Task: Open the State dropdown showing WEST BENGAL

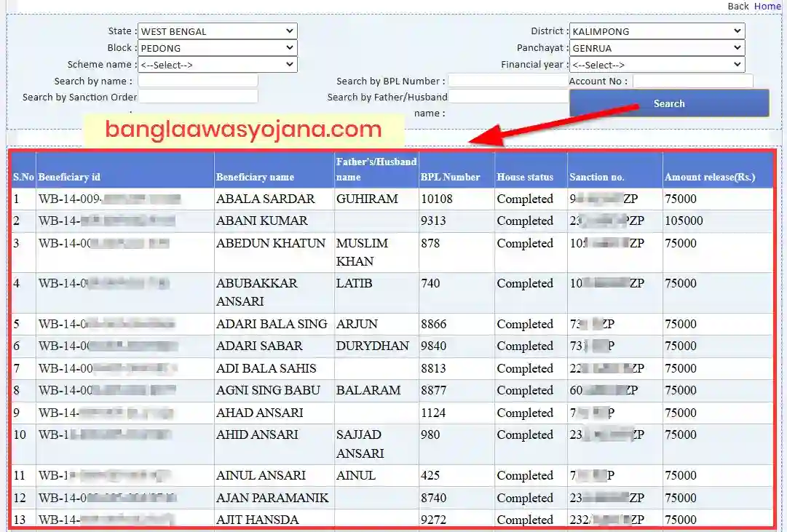Action: tap(218, 31)
